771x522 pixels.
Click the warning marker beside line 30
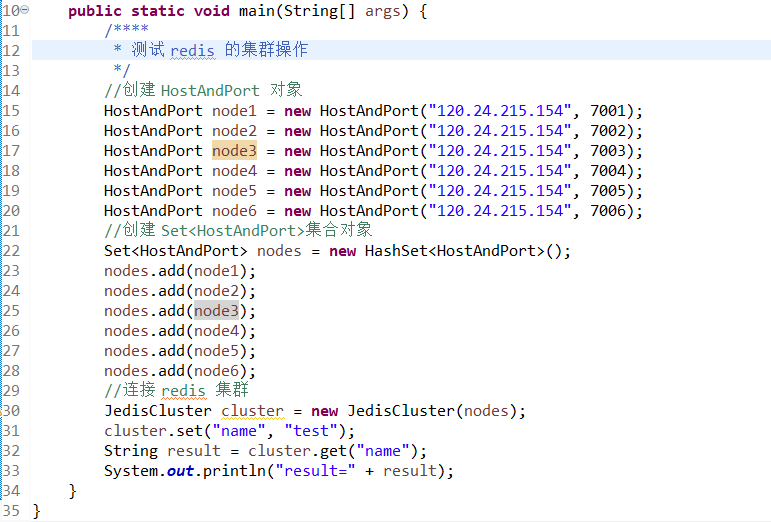point(1,411)
